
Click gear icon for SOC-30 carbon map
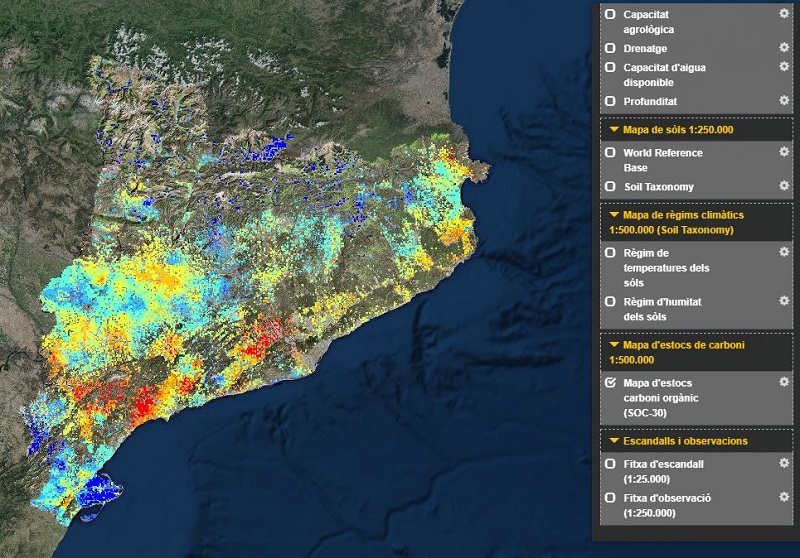784,382
